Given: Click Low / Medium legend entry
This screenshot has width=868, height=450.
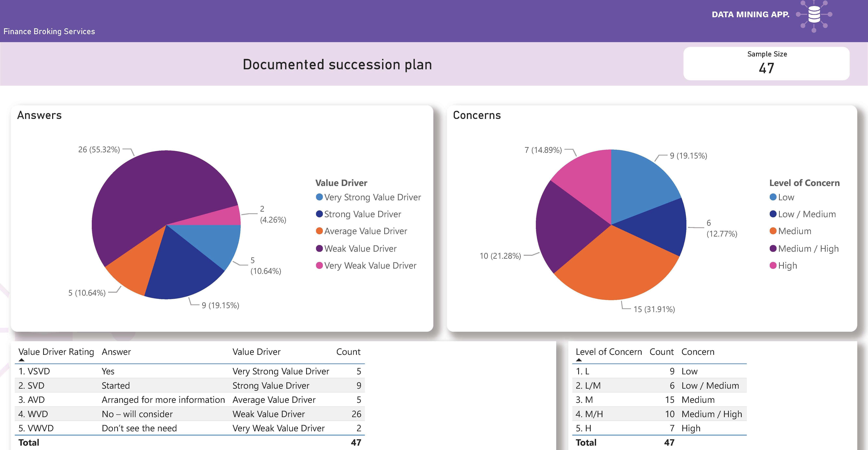Looking at the screenshot, I should [x=807, y=214].
